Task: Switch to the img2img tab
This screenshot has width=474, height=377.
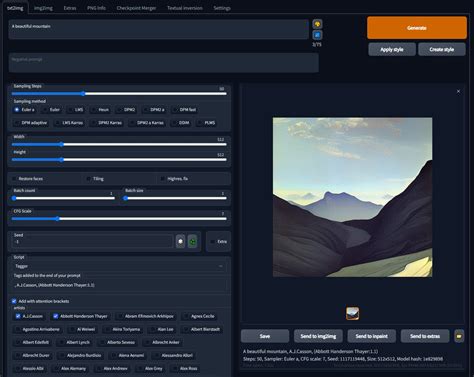Action: [43, 8]
